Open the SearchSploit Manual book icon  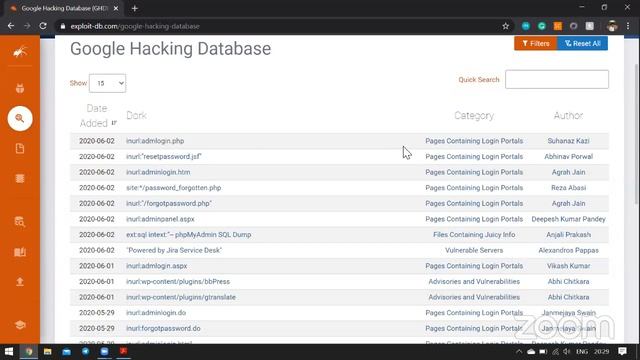pos(20,252)
